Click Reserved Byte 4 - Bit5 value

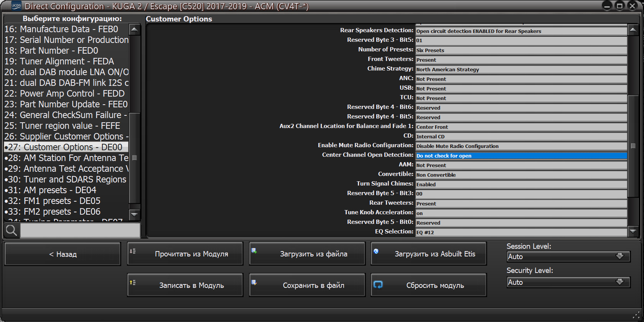[521, 117]
